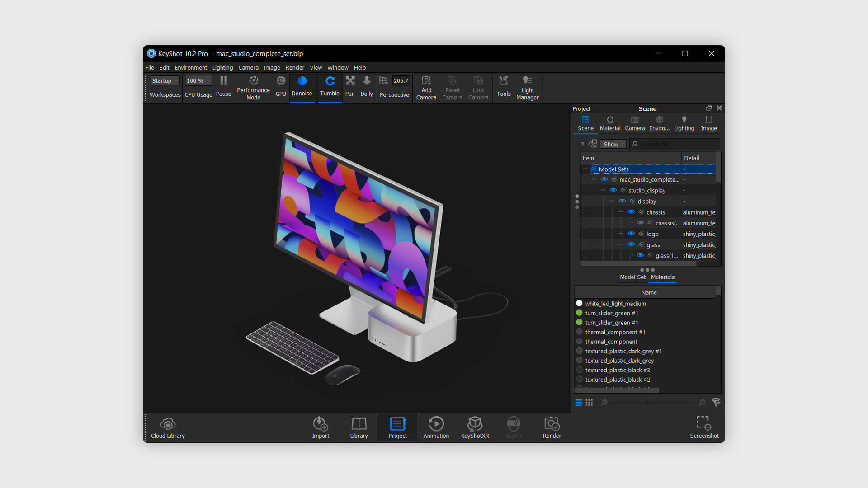Toggle visibility of the display node

click(622, 201)
